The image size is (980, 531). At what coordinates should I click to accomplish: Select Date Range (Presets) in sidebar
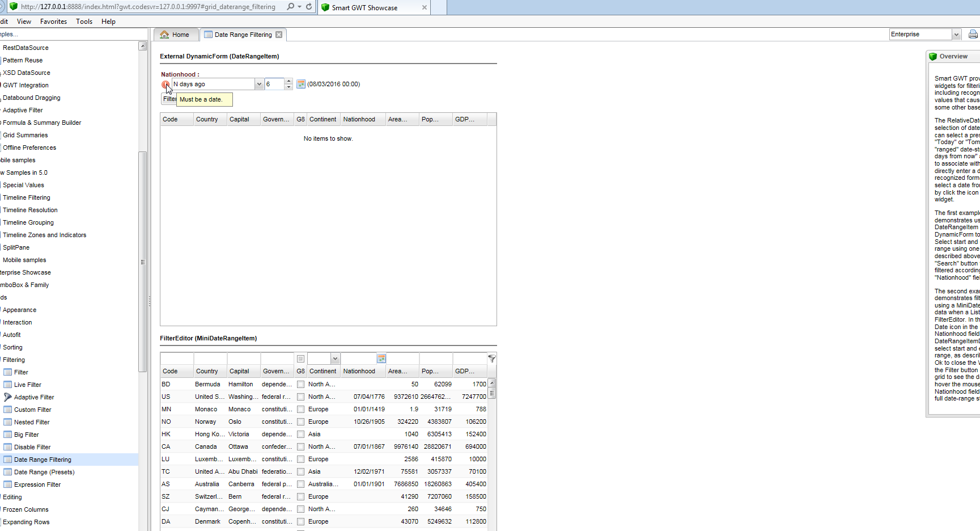click(44, 472)
